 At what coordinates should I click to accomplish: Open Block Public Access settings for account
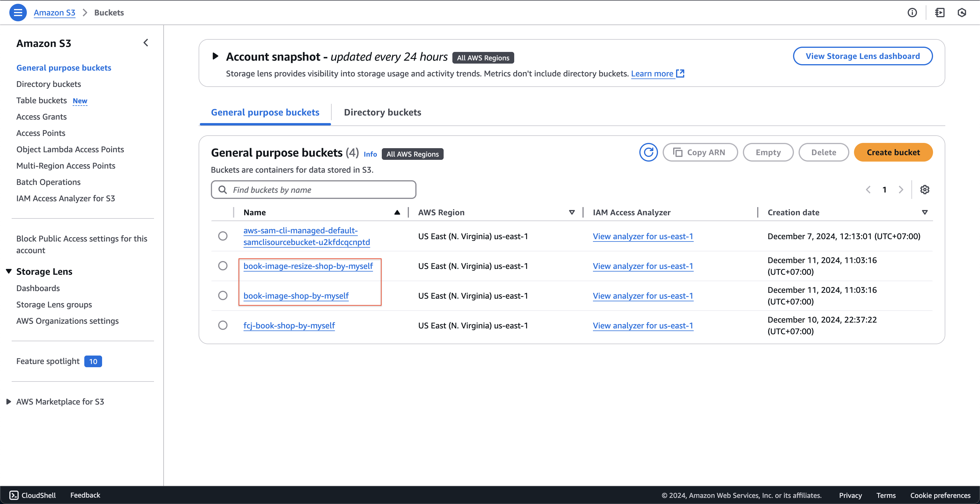tap(82, 244)
